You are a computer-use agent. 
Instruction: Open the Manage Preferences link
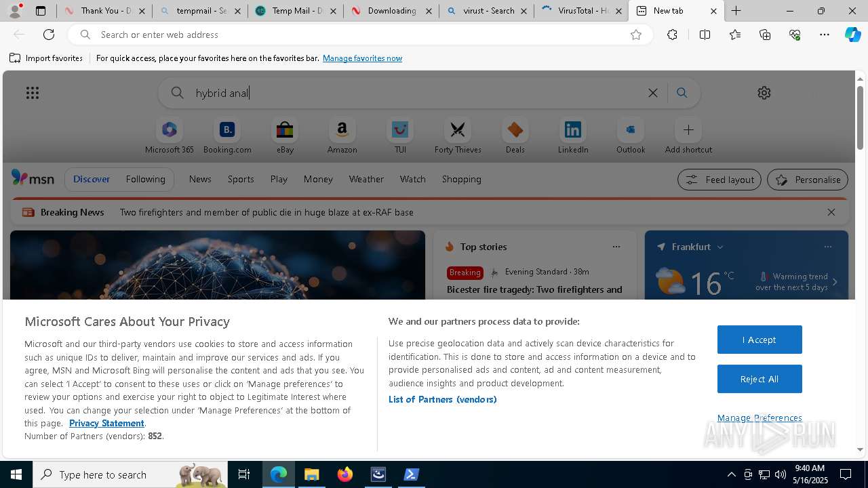point(759,418)
